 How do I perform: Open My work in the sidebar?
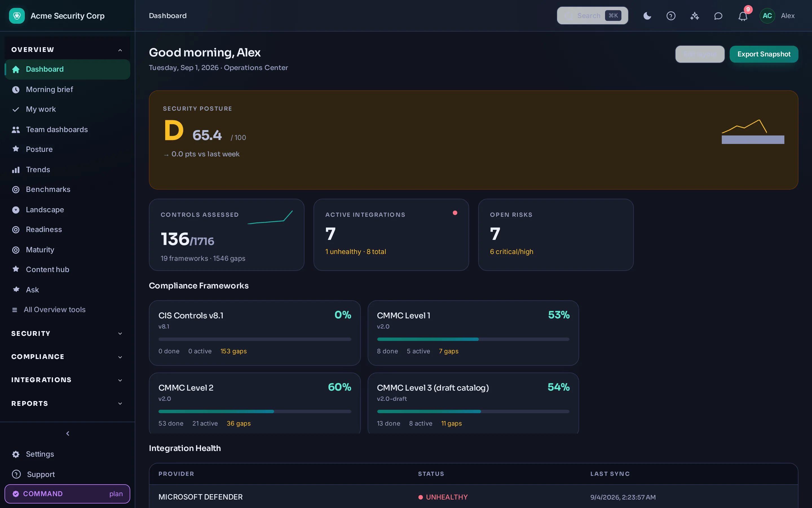click(x=67, y=109)
